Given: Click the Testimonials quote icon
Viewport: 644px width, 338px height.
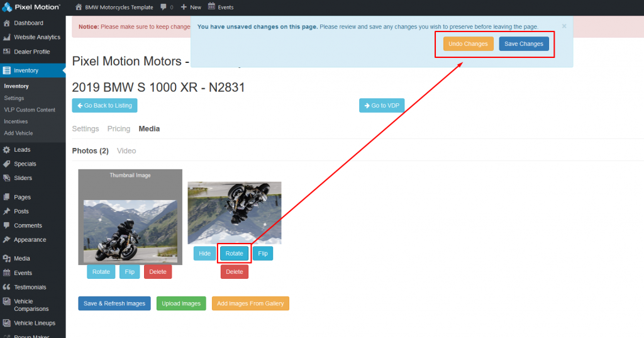Looking at the screenshot, I should pos(6,287).
